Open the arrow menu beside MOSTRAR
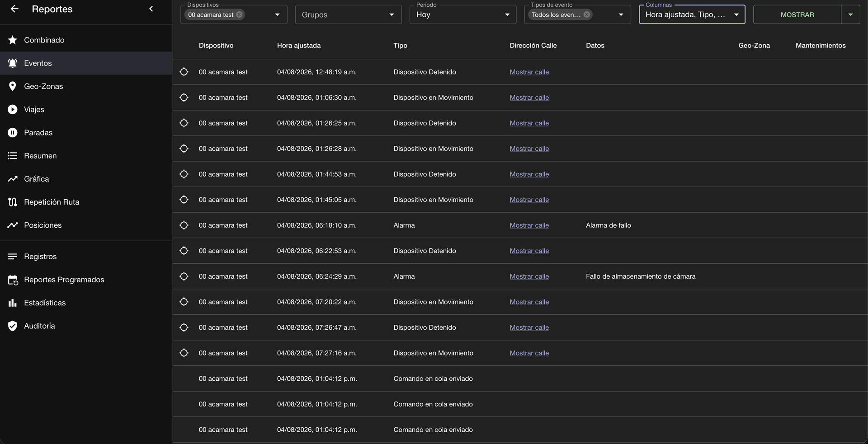 click(850, 15)
